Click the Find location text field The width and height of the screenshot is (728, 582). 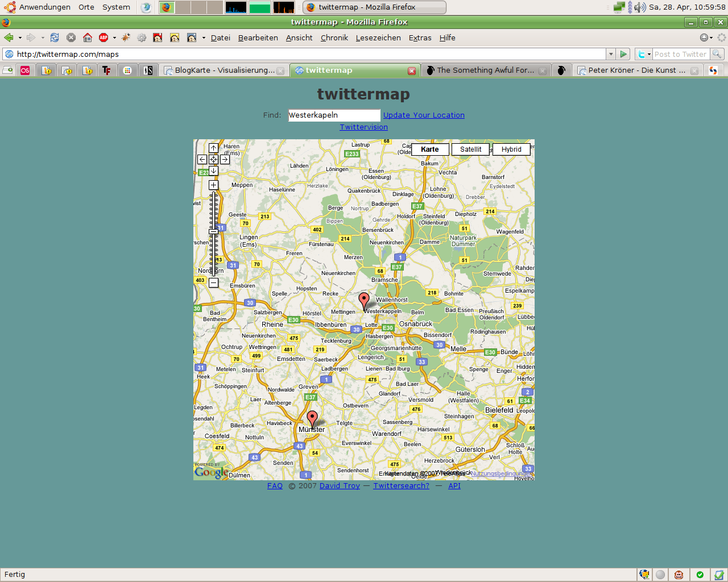(x=334, y=115)
